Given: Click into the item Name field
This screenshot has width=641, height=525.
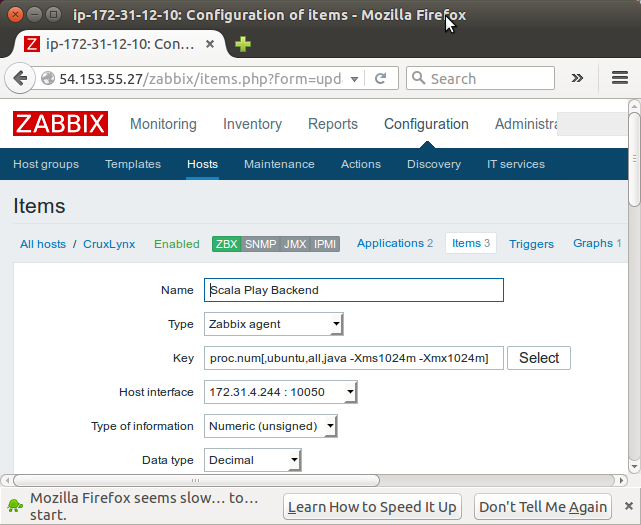Looking at the screenshot, I should pyautogui.click(x=354, y=290).
